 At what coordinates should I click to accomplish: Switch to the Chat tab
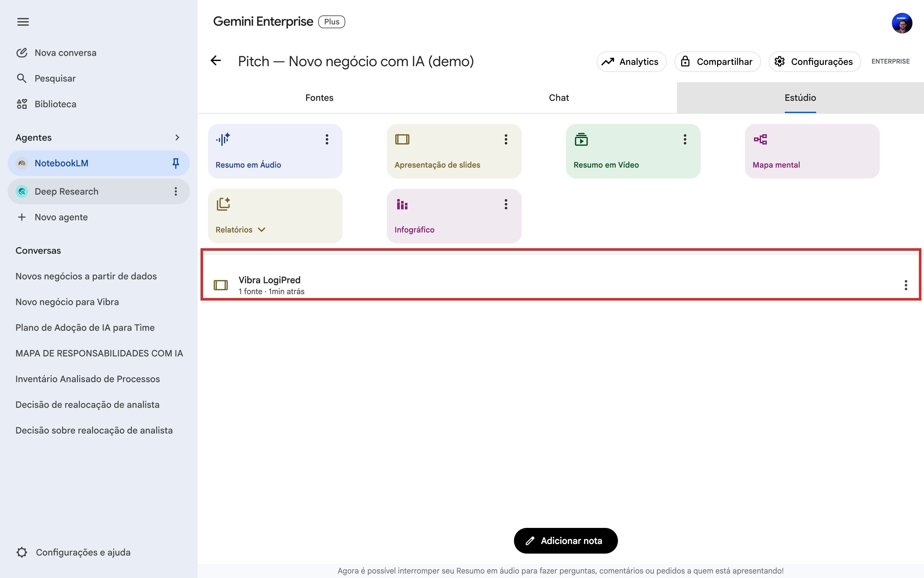(x=559, y=98)
